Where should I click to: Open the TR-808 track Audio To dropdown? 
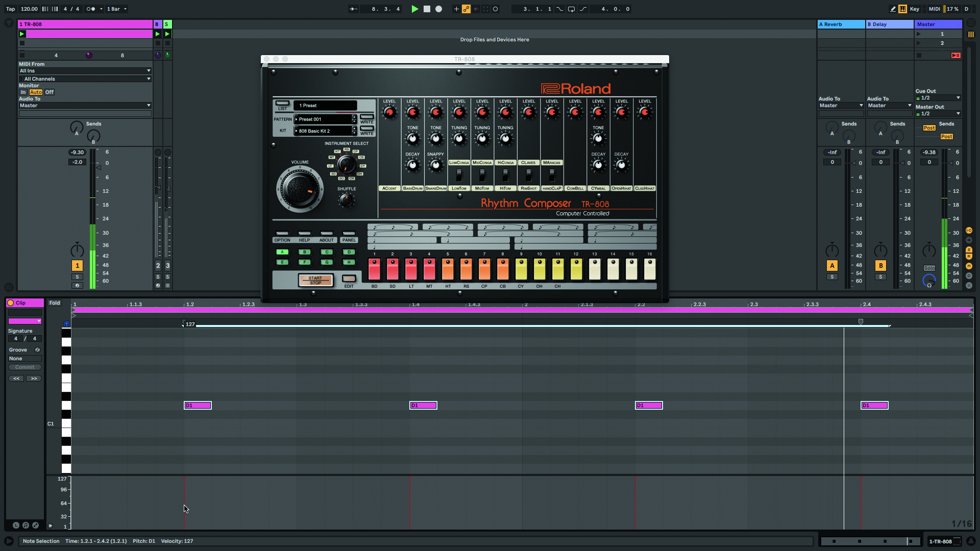pyautogui.click(x=85, y=106)
